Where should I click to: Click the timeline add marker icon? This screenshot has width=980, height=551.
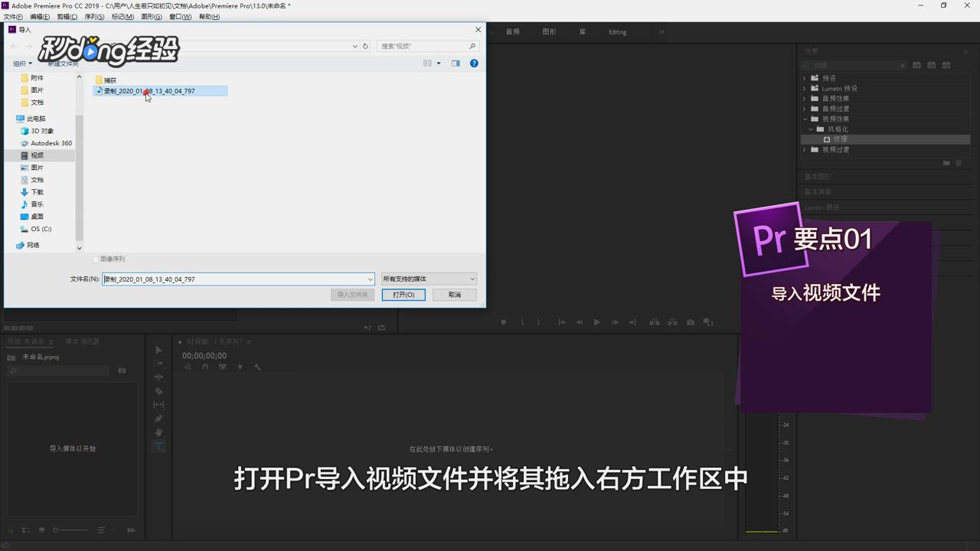point(240,367)
